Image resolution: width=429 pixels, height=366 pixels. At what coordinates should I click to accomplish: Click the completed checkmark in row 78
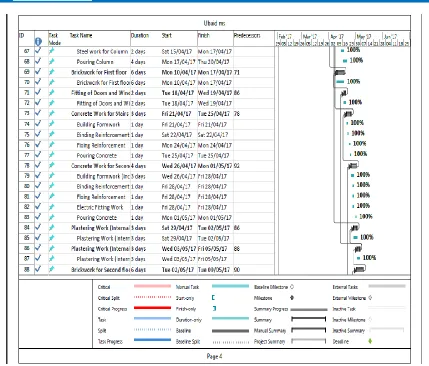coord(38,165)
